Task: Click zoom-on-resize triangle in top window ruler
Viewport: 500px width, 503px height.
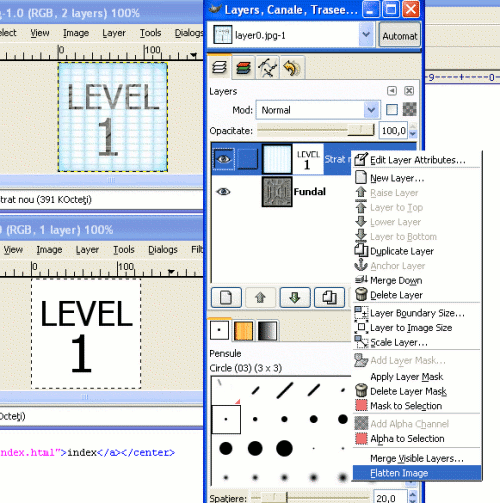Action: [x=193, y=54]
